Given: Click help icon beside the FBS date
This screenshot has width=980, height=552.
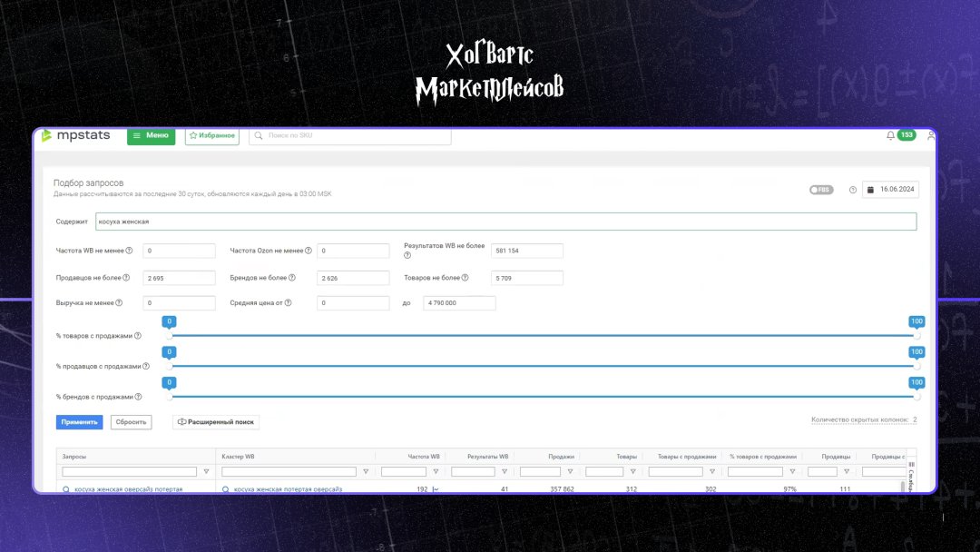Looking at the screenshot, I should coord(852,190).
